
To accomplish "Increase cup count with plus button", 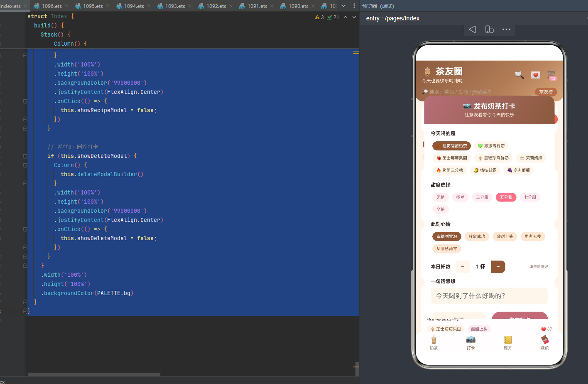I will pyautogui.click(x=498, y=267).
